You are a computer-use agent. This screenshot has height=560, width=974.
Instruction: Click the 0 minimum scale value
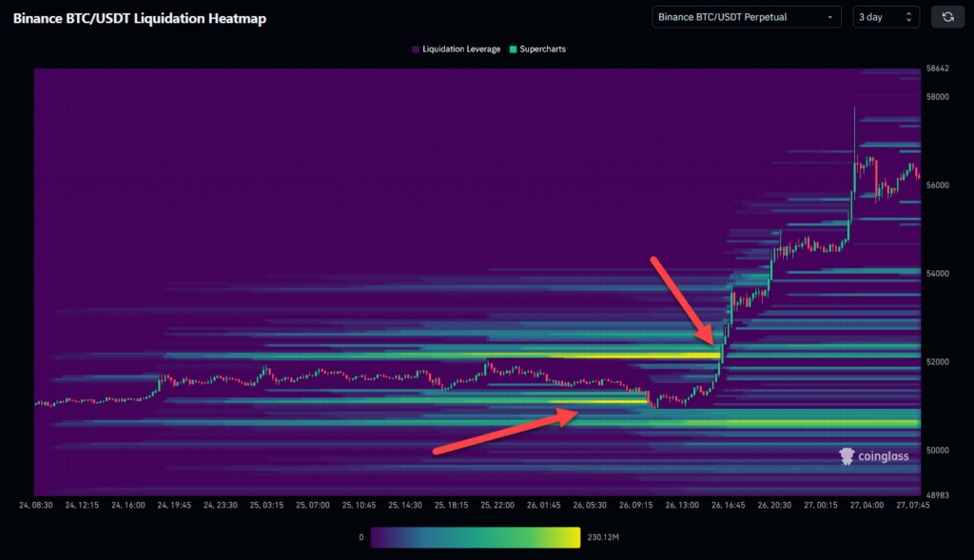360,537
